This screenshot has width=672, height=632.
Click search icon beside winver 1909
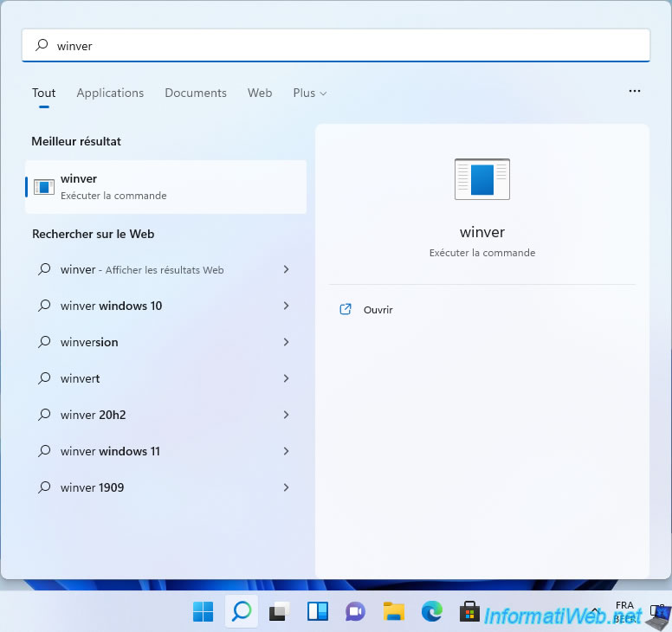pos(44,487)
